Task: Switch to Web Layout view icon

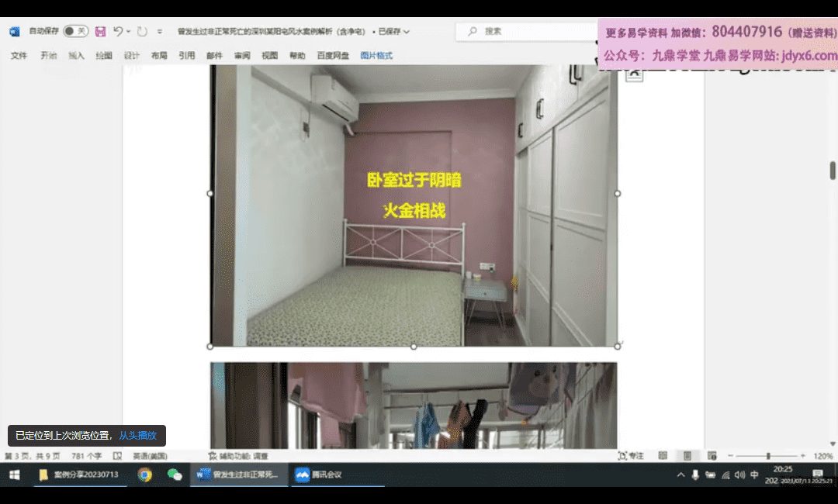Action: click(712, 456)
